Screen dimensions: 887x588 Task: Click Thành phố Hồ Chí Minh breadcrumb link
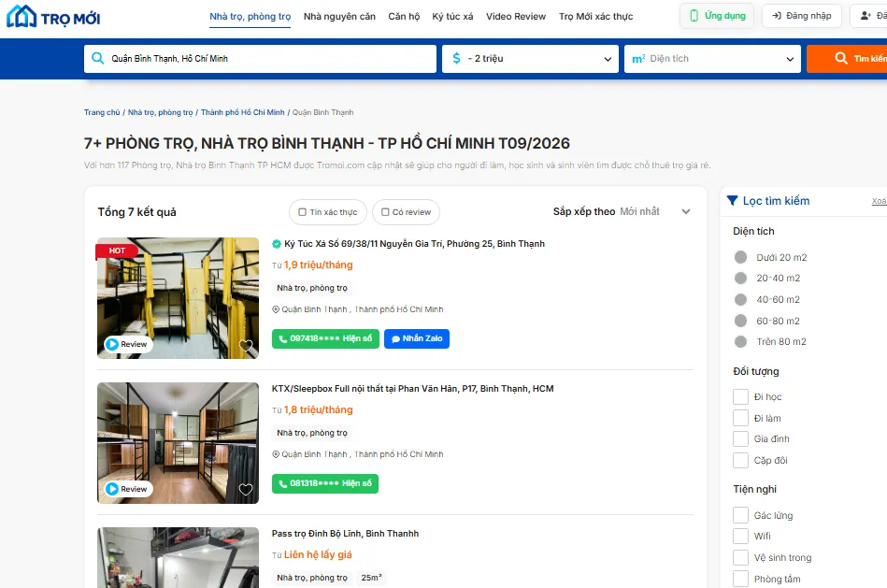click(x=243, y=112)
